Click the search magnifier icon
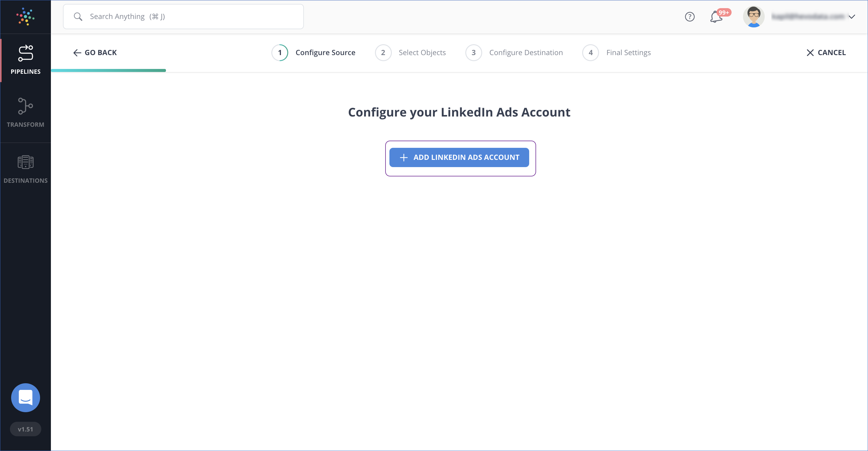 [x=78, y=16]
